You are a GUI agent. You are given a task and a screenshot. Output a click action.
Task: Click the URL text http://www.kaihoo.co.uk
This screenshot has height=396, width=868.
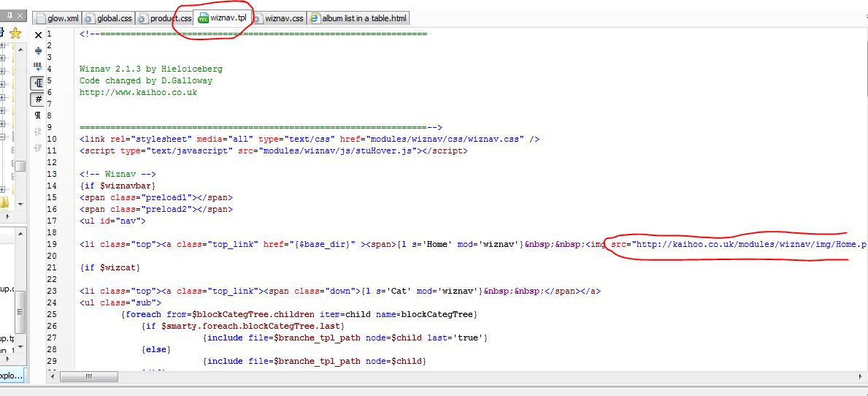(x=139, y=93)
